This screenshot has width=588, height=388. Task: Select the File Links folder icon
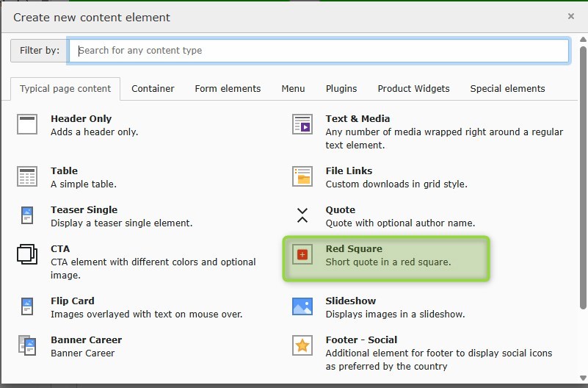pyautogui.click(x=302, y=176)
